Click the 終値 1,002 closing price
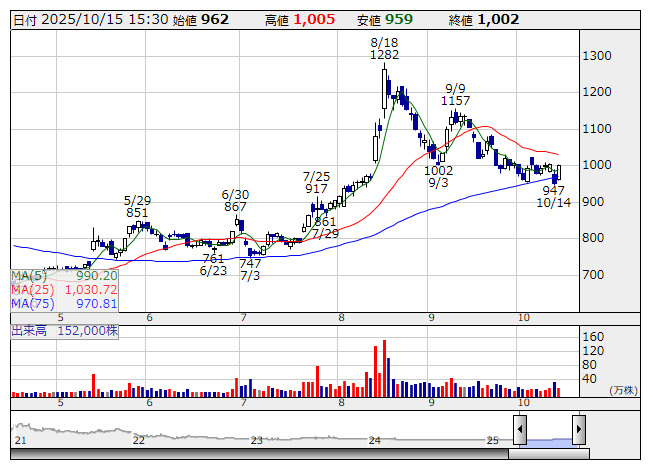This screenshot has height=470, width=653. [484, 20]
